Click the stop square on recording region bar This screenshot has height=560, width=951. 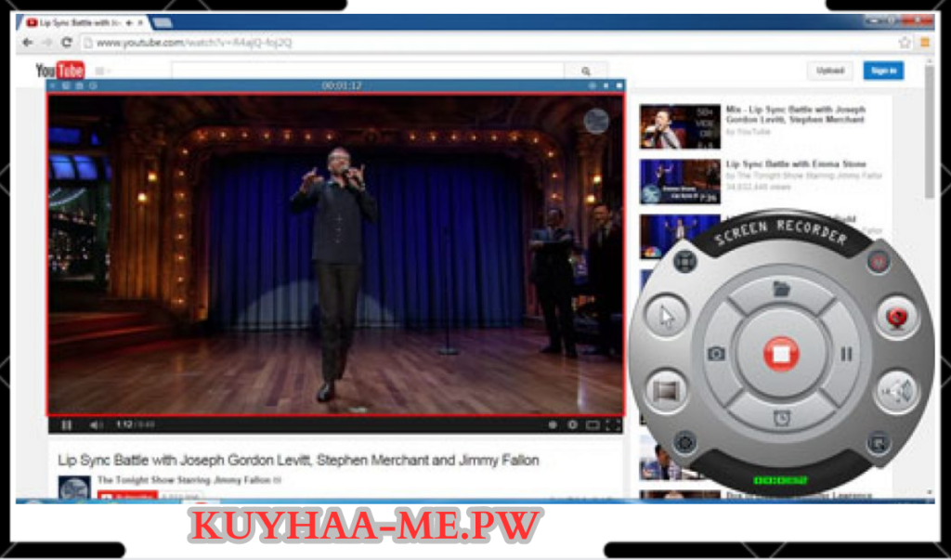pyautogui.click(x=619, y=85)
